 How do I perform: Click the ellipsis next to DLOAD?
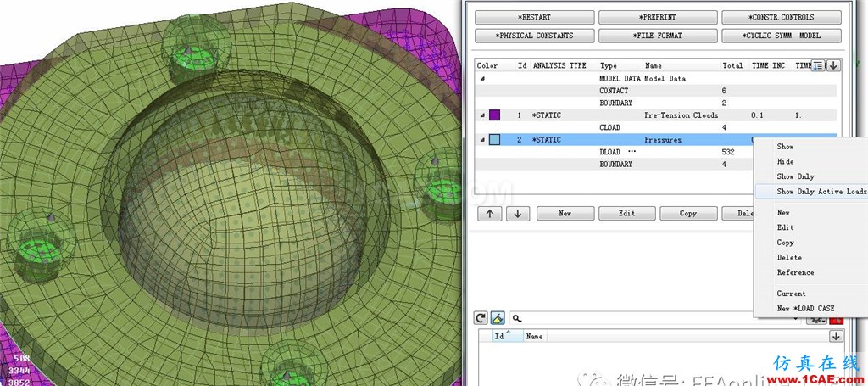632,151
